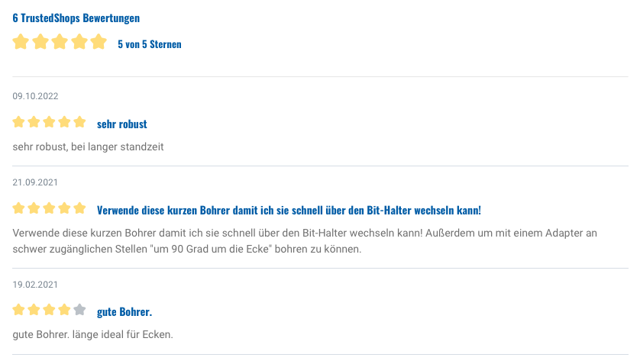
Task: Click the review date 19.02.2021
Action: tap(36, 285)
